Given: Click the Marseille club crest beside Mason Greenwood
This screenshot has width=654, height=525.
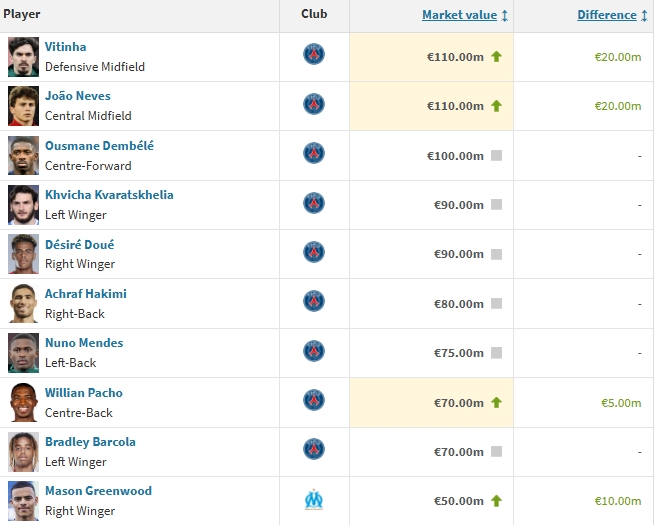Looking at the screenshot, I should pos(314,500).
